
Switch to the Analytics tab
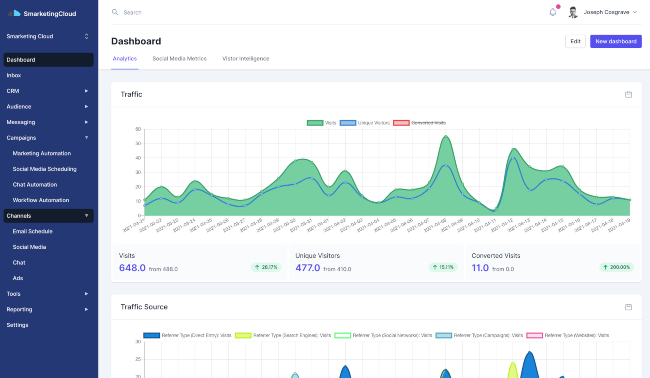125,59
